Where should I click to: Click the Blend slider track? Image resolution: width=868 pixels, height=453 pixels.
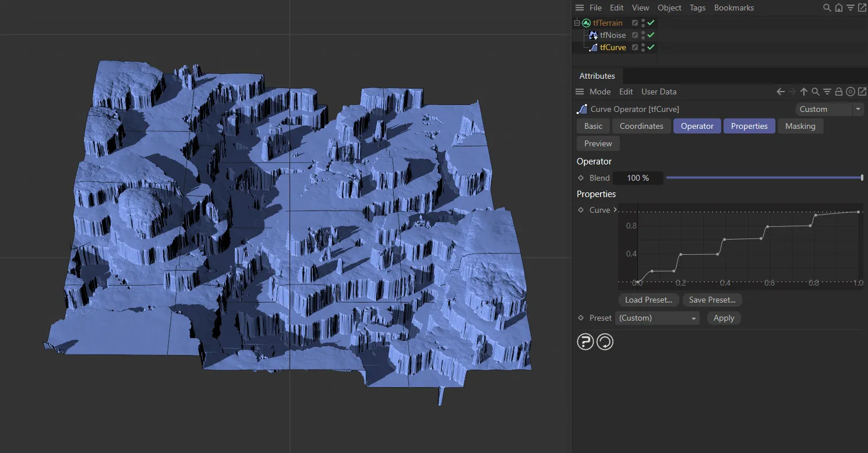pos(763,178)
